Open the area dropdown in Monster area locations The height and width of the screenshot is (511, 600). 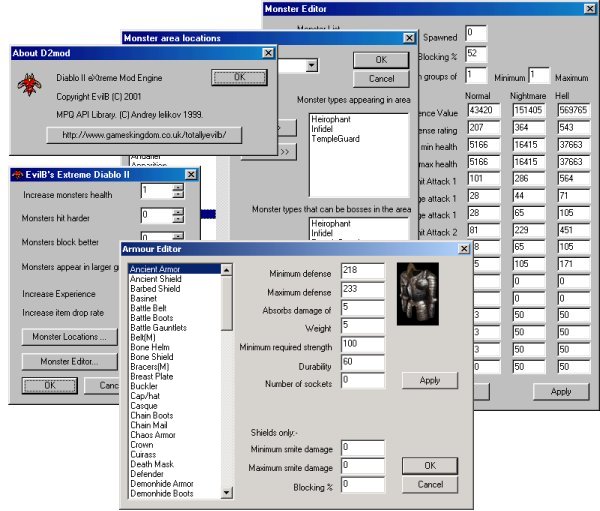(312, 65)
